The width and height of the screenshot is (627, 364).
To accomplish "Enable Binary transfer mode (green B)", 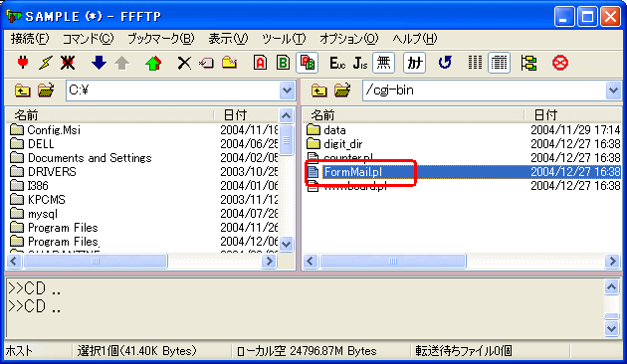I will coord(283,63).
